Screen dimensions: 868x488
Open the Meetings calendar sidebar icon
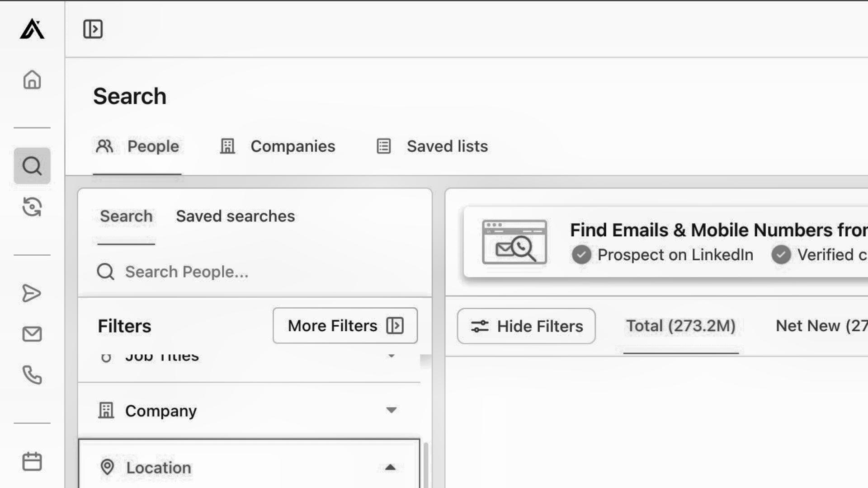pyautogui.click(x=32, y=461)
